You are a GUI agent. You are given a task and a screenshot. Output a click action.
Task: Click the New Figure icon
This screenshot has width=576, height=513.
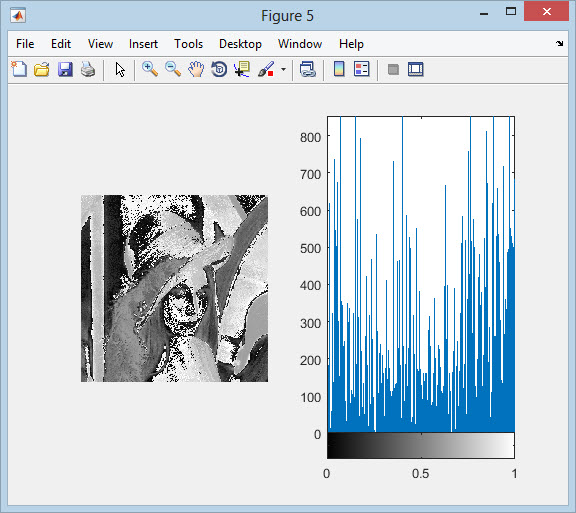pyautogui.click(x=19, y=69)
